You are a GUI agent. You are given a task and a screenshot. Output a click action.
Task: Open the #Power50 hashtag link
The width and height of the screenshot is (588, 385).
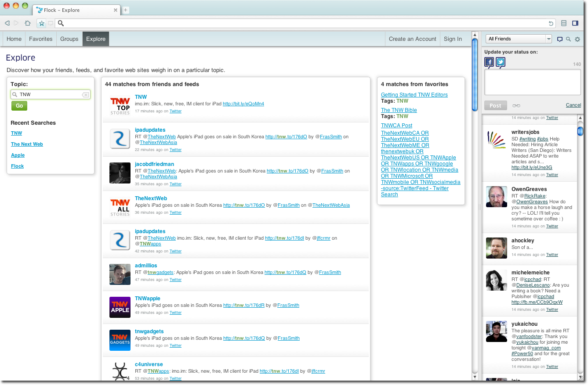(522, 353)
